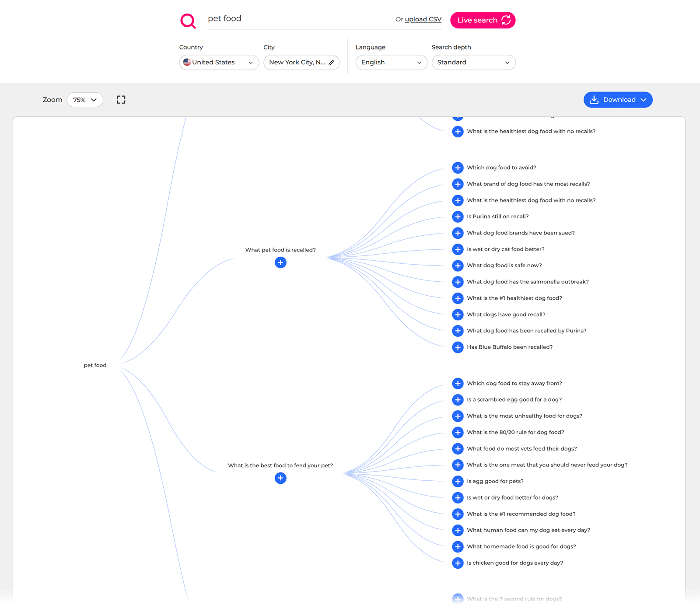Open Download format options via chevron

(643, 100)
